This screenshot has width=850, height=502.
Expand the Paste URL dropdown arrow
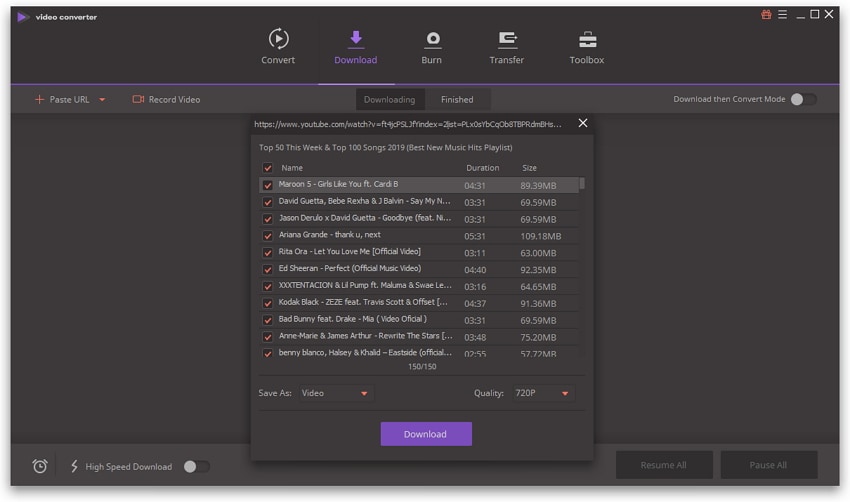102,100
